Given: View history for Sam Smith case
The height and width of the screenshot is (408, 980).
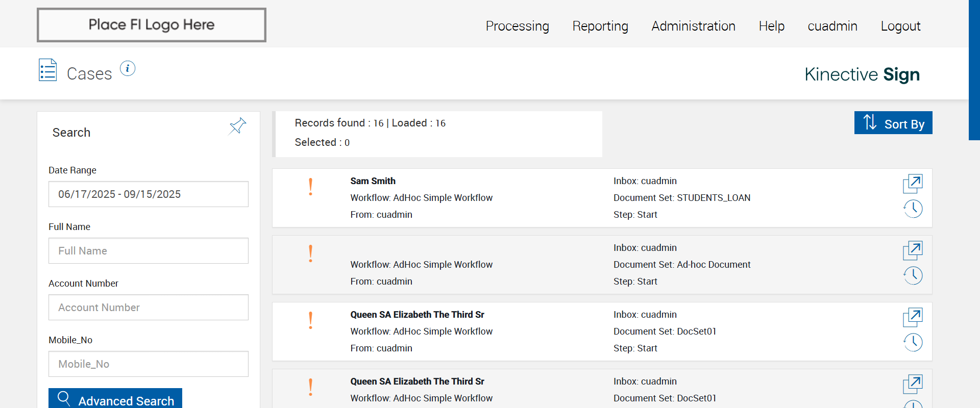Looking at the screenshot, I should click(x=913, y=209).
